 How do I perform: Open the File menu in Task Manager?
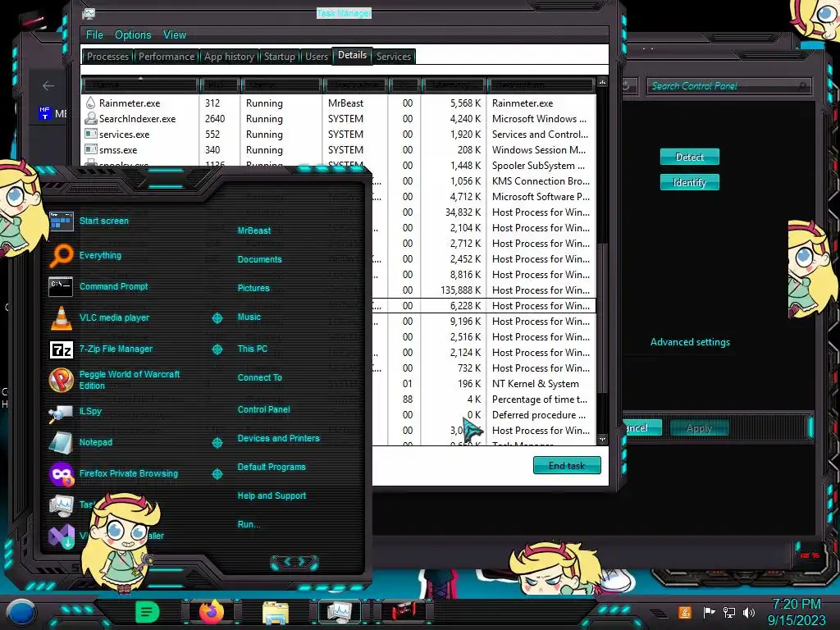coord(94,34)
